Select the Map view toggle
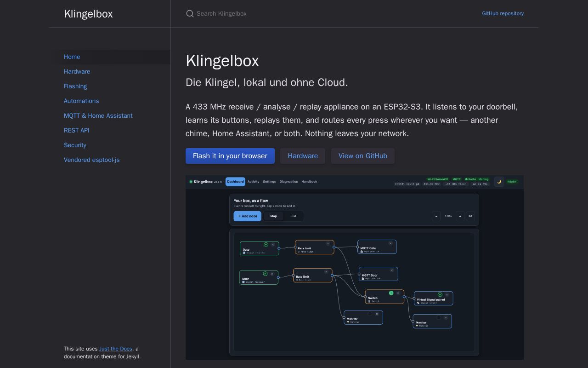Screen dimensions: 588x368 click(x=273, y=216)
